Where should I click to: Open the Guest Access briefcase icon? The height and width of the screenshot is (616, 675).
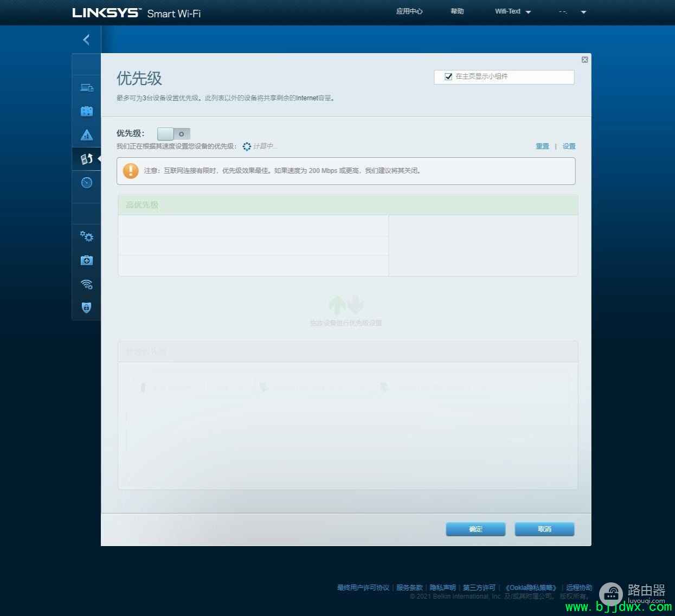coord(87,111)
